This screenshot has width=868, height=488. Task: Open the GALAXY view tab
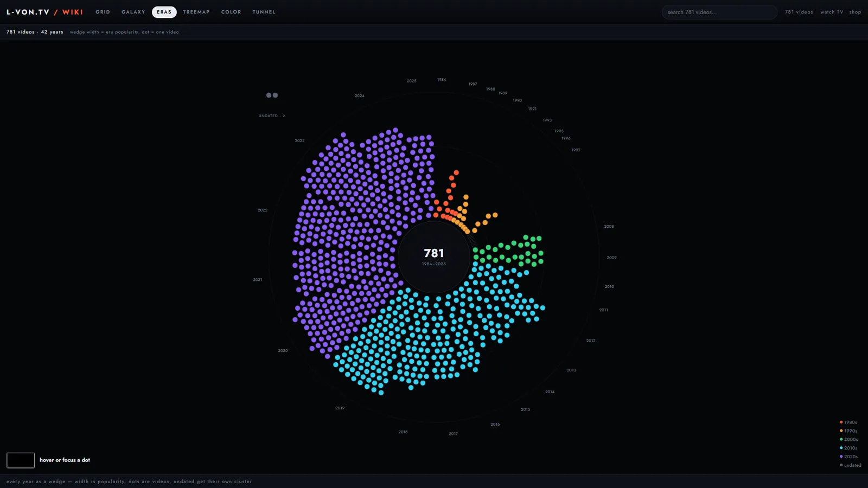pos(133,12)
